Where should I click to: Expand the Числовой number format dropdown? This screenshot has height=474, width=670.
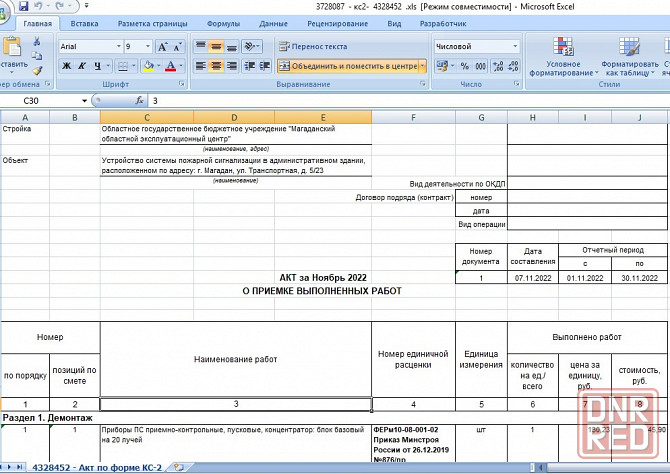(x=515, y=46)
